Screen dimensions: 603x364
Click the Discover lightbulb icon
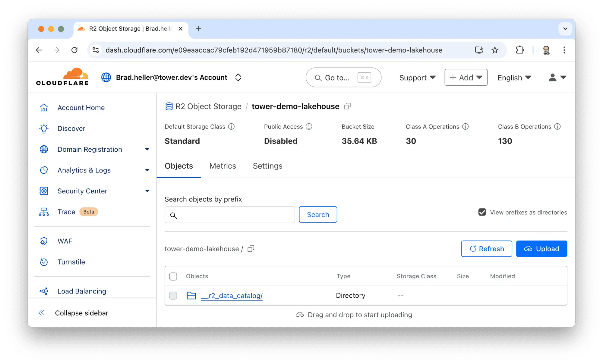44,128
